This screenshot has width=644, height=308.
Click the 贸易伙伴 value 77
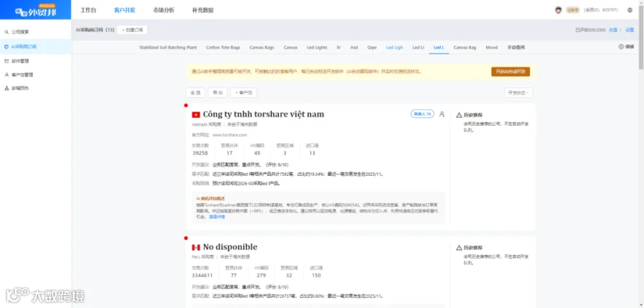tap(234, 275)
